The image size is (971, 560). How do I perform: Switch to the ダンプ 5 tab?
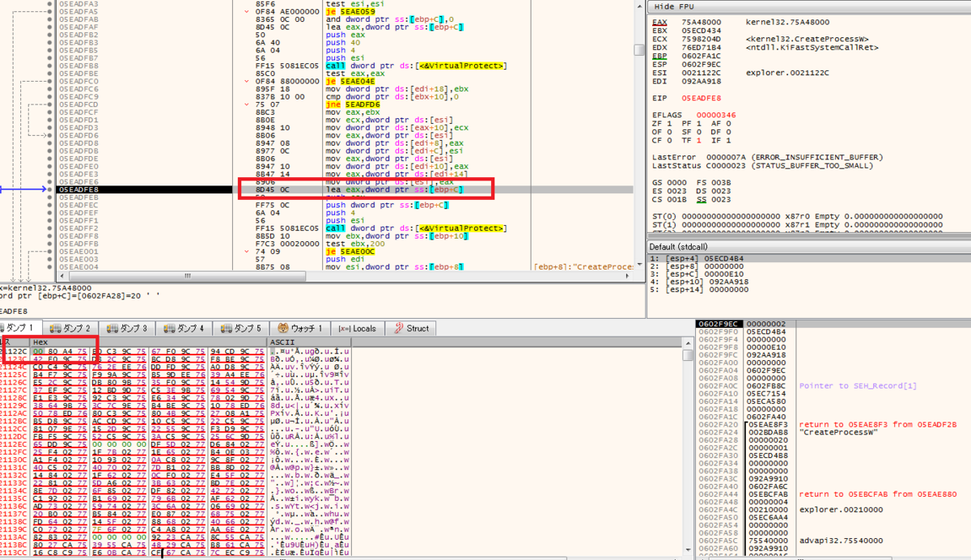[x=241, y=329]
